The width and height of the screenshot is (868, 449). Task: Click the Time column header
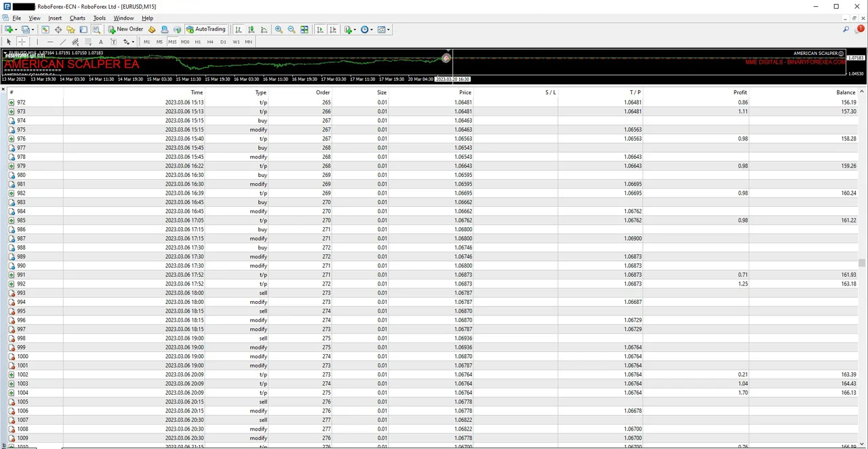click(197, 92)
